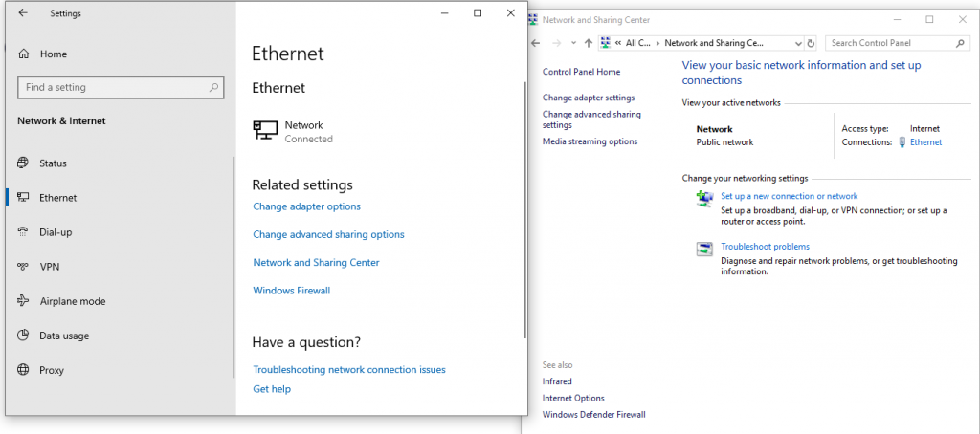The width and height of the screenshot is (980, 434).
Task: Select the Proxy globe icon
Action: point(23,370)
